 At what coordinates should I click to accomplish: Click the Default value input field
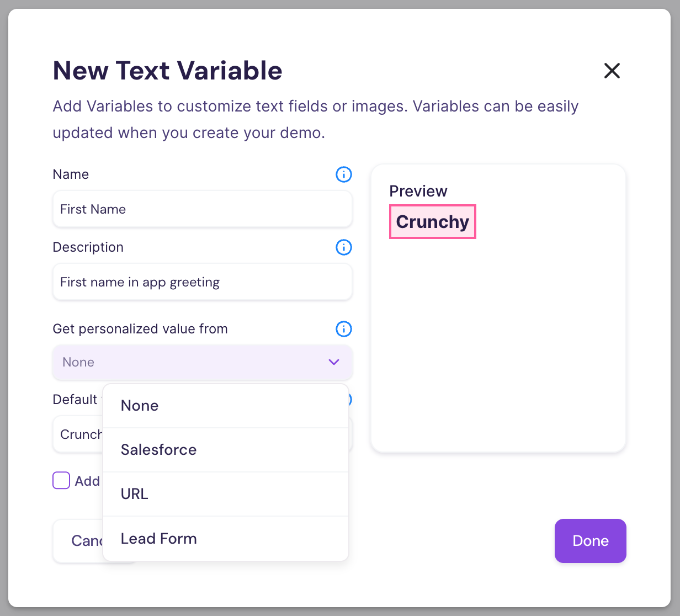tap(78, 434)
